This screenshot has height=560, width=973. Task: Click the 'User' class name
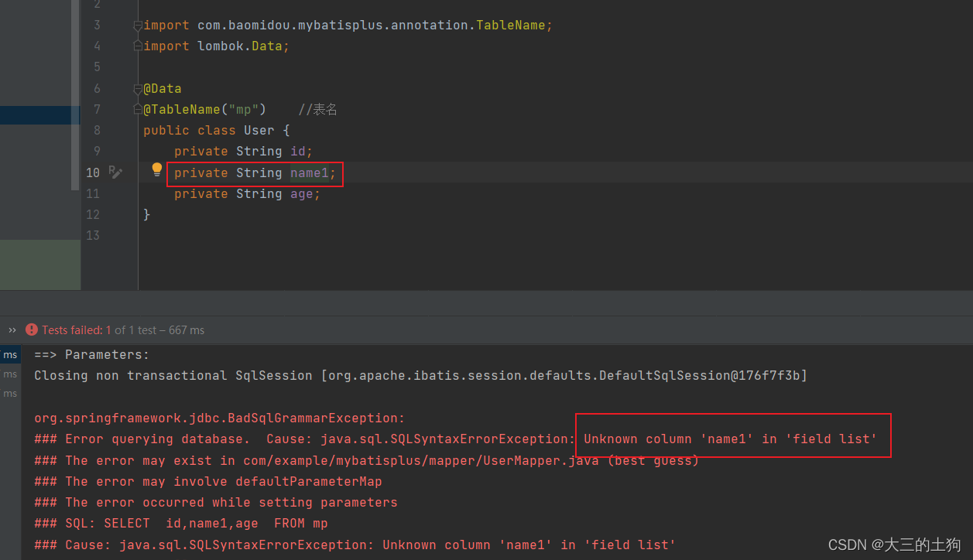(x=259, y=130)
